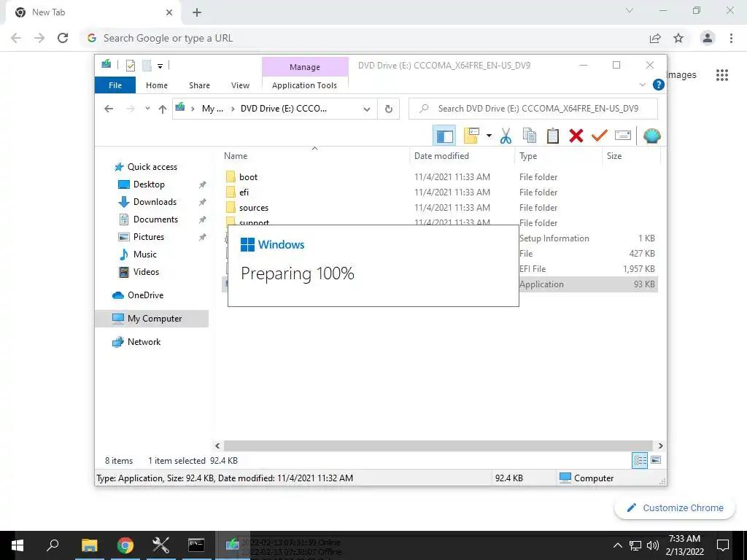The height and width of the screenshot is (560, 747).
Task: Select Videos in navigation pane
Action: click(146, 272)
